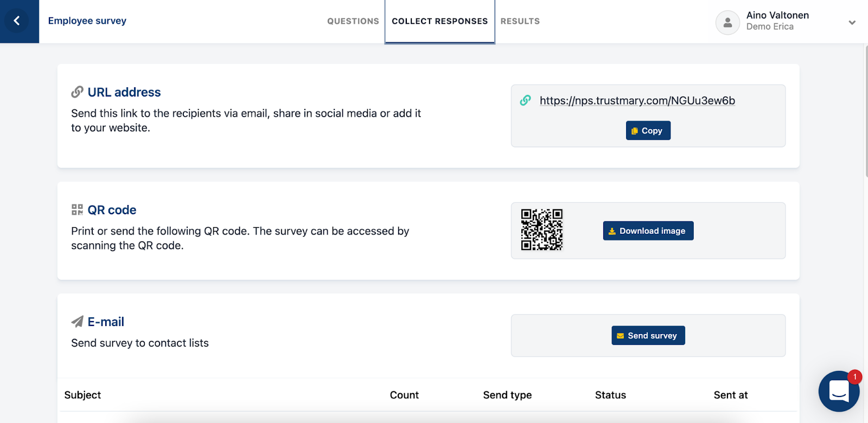Send survey via e-mail
This screenshot has height=423, width=868.
[x=648, y=336]
